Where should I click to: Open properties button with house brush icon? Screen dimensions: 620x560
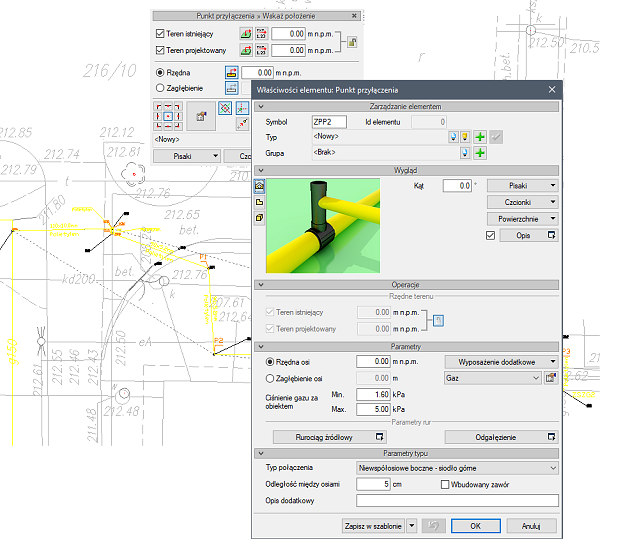pyautogui.click(x=201, y=116)
